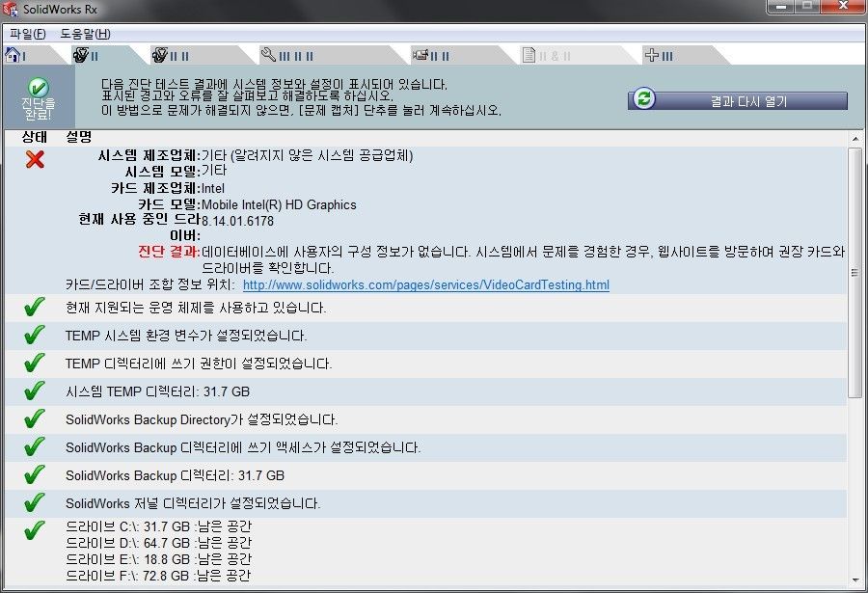Close the SolidWorks Rx window
Screen dimensions: 868x593
pos(843,7)
